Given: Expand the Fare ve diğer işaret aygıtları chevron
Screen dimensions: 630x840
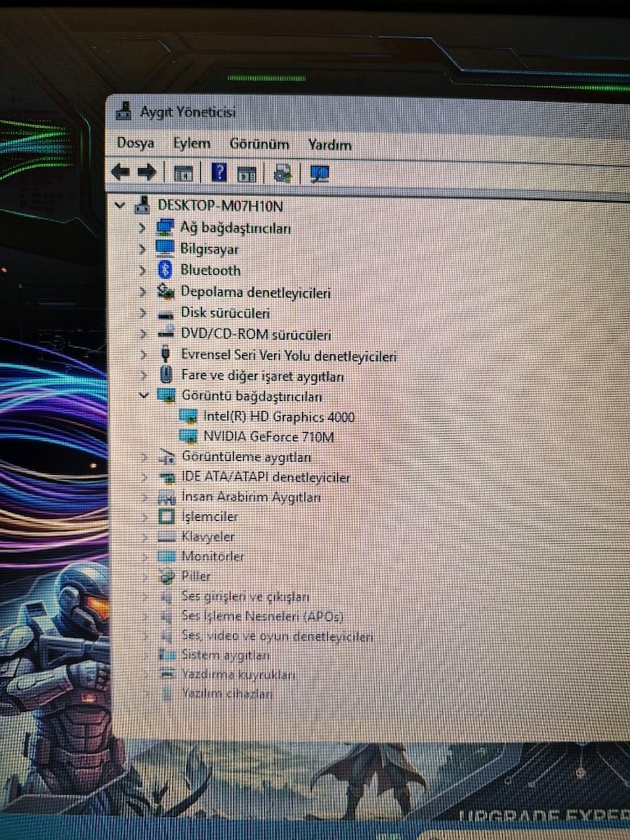Looking at the screenshot, I should coord(144,376).
